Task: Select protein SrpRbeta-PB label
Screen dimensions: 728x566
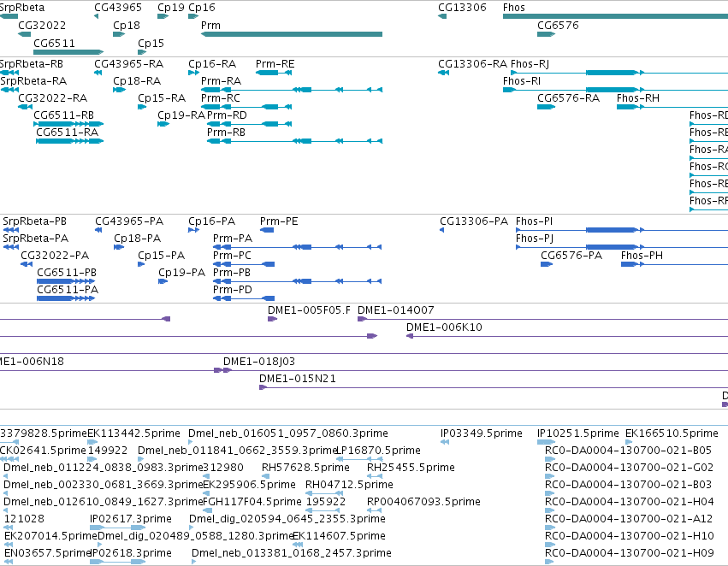Action: pos(34,221)
